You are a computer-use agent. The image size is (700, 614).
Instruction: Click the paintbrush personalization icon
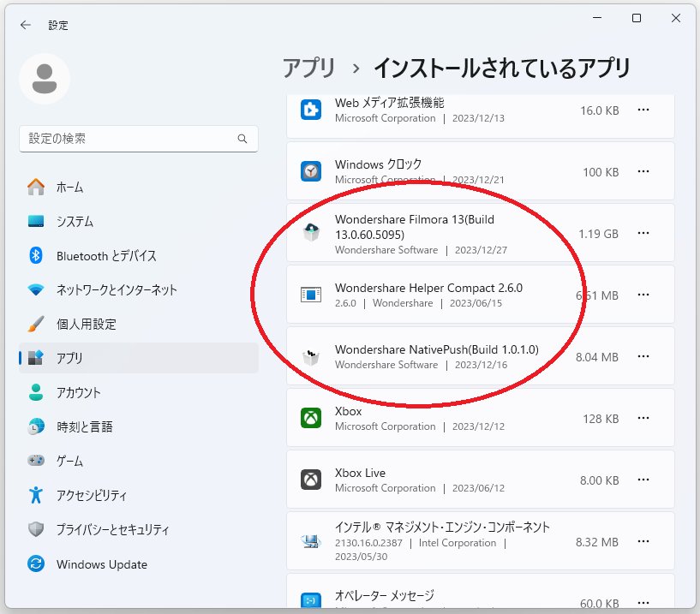[x=36, y=325]
